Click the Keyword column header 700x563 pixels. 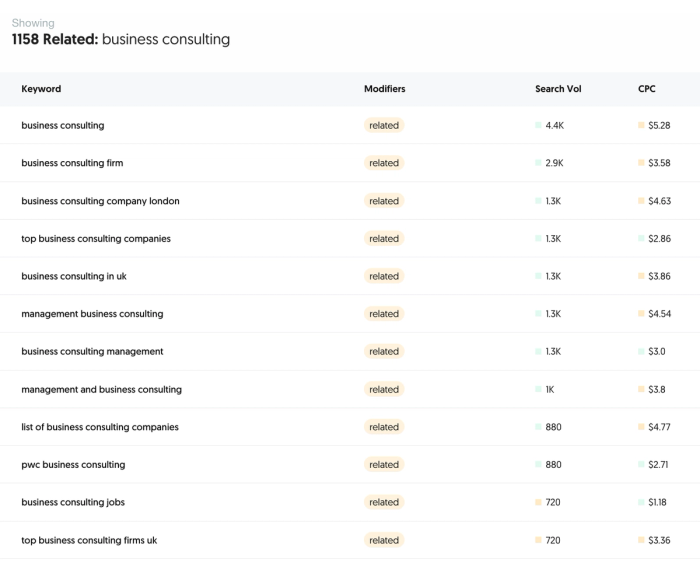41,89
